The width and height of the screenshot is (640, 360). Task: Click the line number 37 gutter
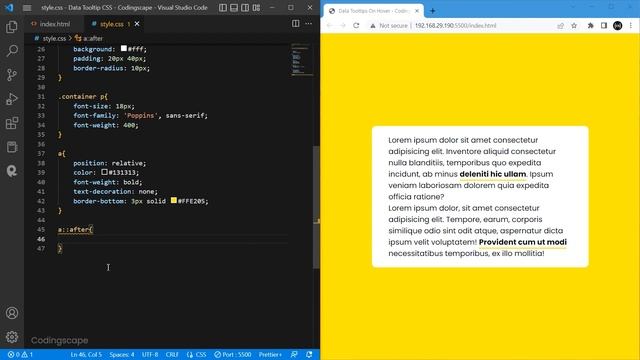(x=41, y=153)
